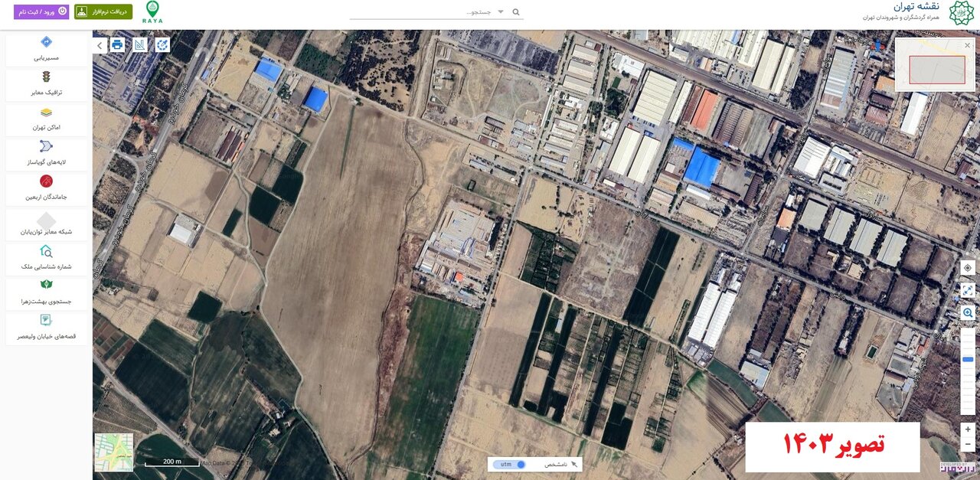Select the ruler measurement tool
This screenshot has height=480, width=980.
click(139, 44)
